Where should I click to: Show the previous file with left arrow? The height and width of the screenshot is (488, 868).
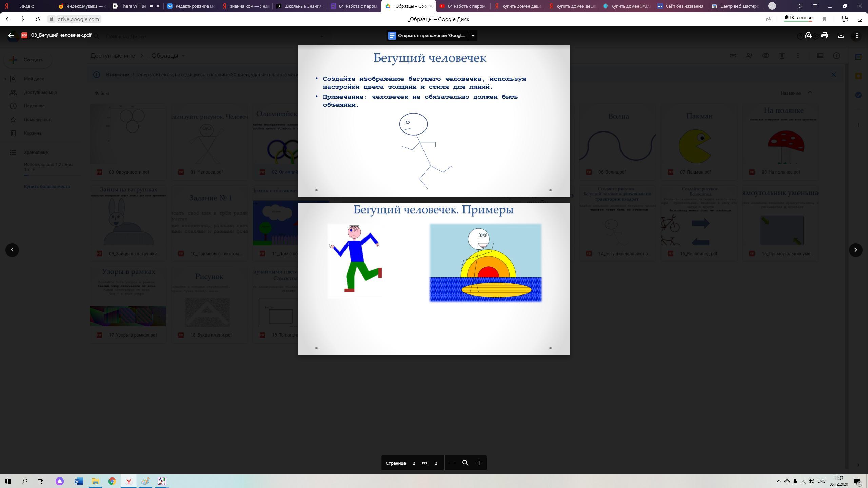[12, 250]
